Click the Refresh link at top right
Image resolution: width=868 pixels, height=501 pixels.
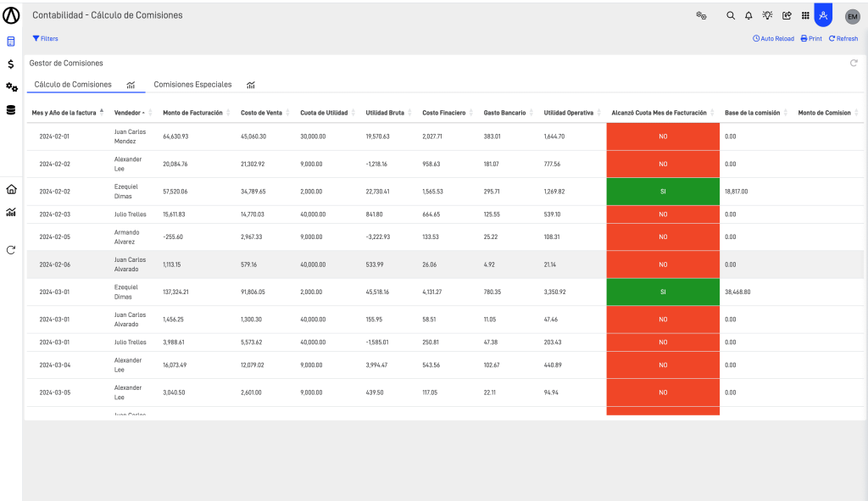pos(843,39)
